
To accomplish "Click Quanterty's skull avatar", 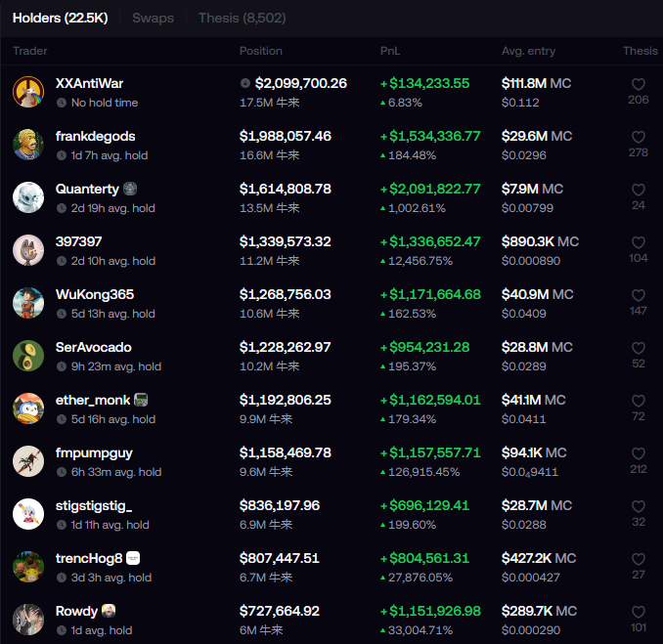I will (28, 197).
